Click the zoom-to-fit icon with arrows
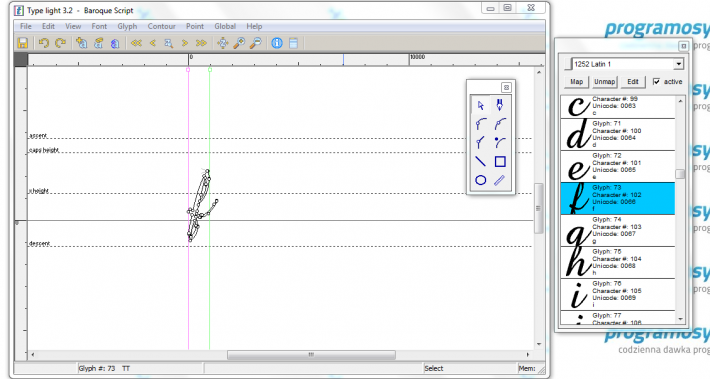The width and height of the screenshot is (710, 379). (x=222, y=43)
